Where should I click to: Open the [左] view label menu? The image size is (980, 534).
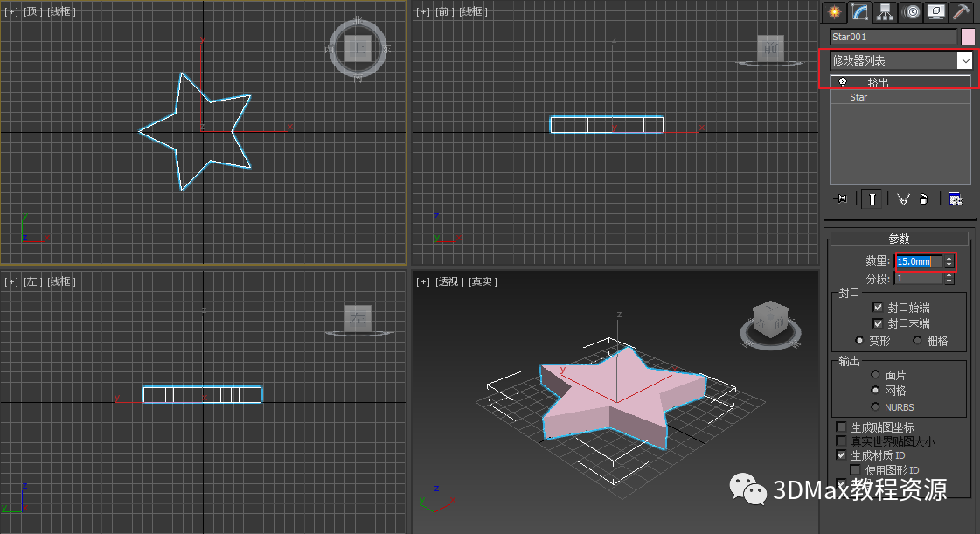32,281
